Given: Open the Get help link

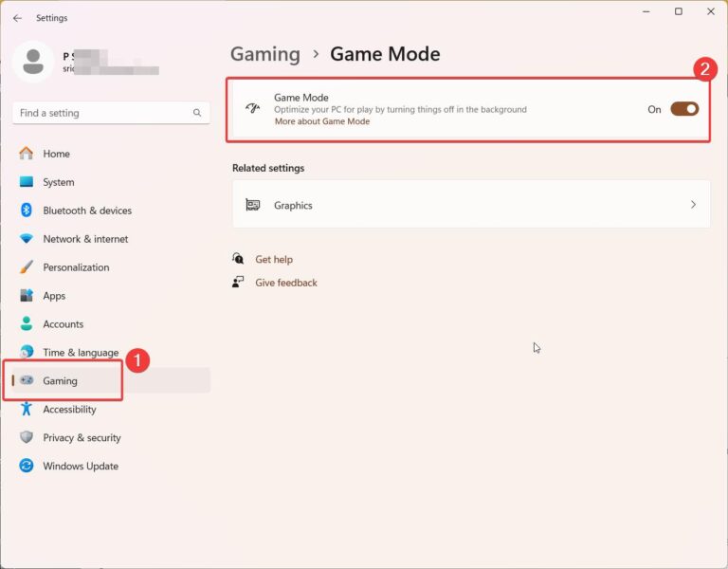Looking at the screenshot, I should 274,259.
